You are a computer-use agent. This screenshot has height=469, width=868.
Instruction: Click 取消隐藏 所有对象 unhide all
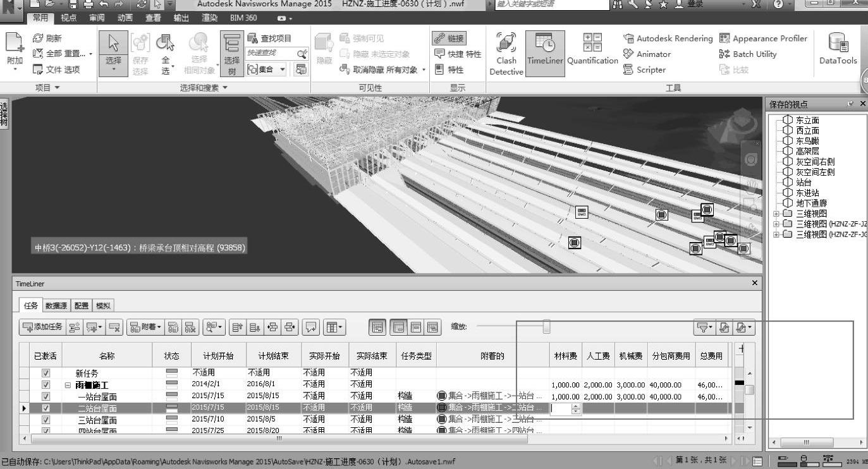[382, 70]
